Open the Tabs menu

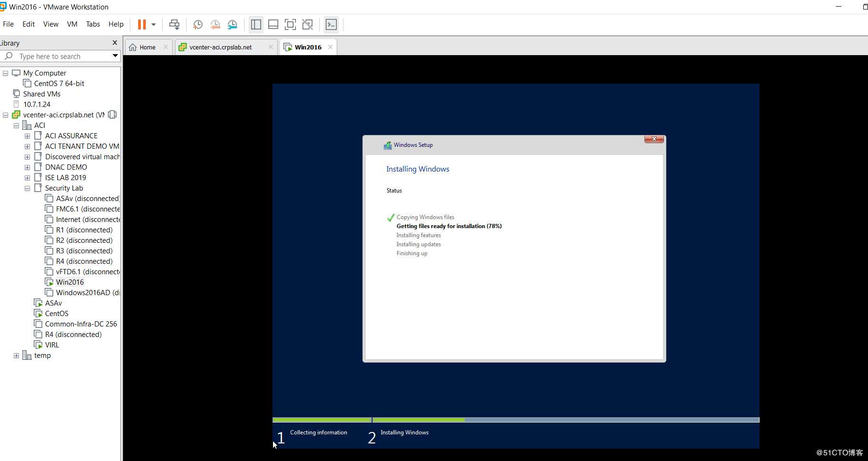click(x=93, y=24)
